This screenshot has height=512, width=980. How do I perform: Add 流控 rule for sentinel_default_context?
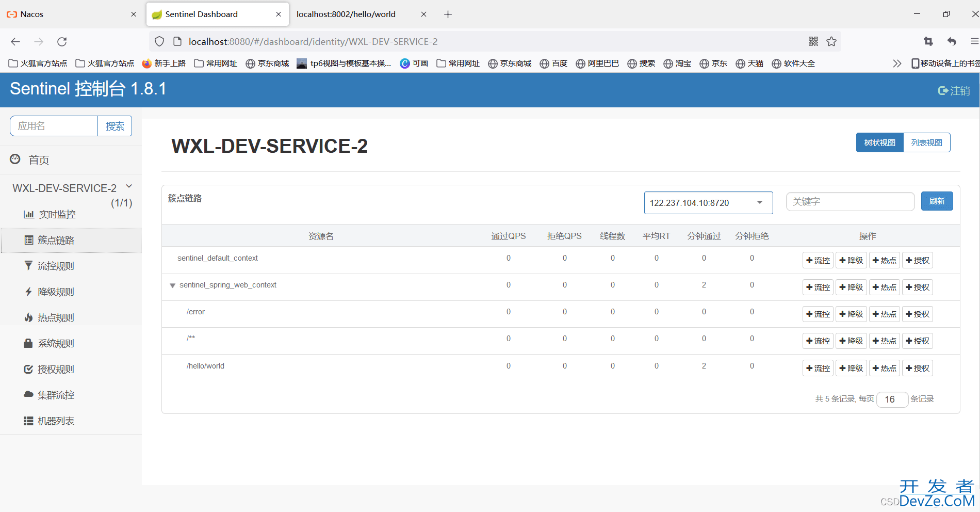(x=818, y=261)
